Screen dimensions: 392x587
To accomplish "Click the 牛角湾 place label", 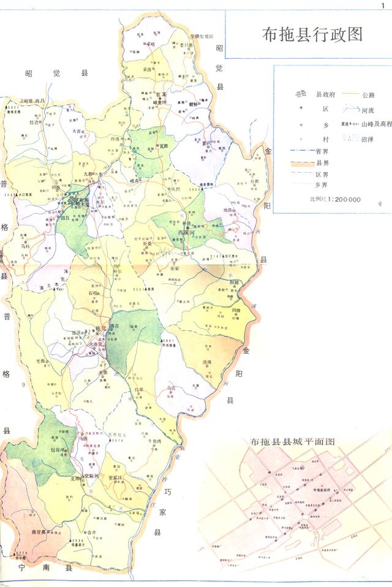I will 154,441.
